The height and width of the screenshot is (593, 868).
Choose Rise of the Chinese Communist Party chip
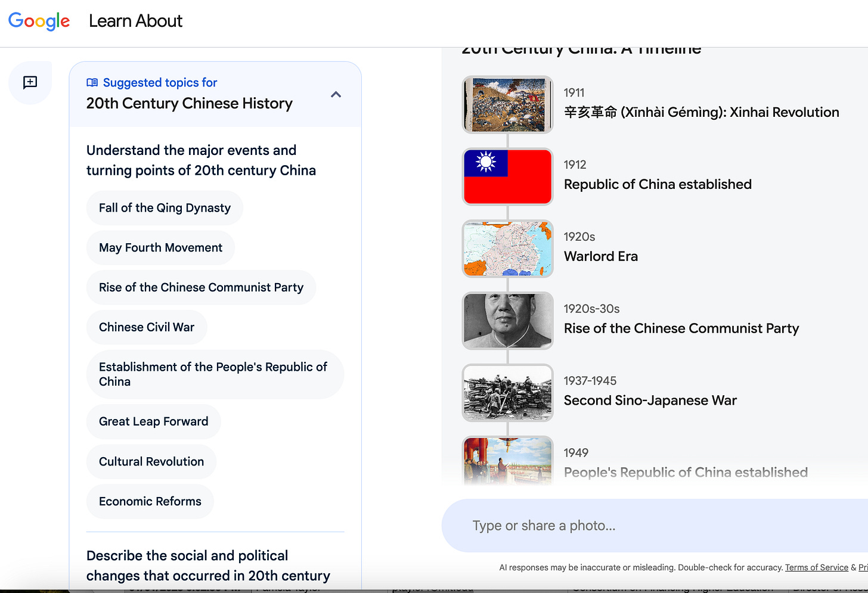click(x=201, y=288)
